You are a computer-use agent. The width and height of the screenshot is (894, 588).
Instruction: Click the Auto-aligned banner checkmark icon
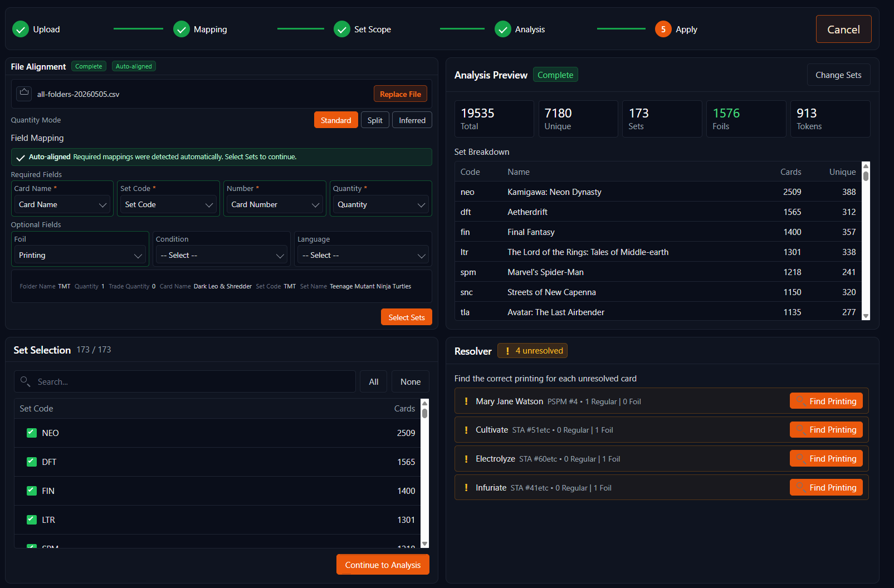[21, 158]
